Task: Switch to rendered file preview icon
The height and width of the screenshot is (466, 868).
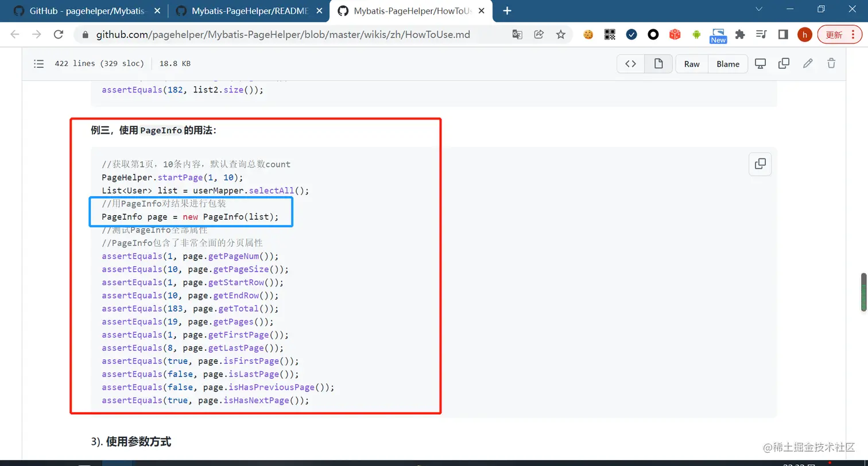Action: click(x=658, y=64)
